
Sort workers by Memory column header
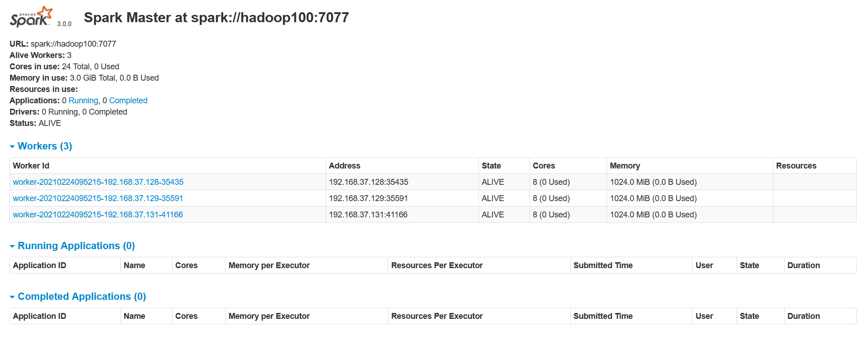625,166
